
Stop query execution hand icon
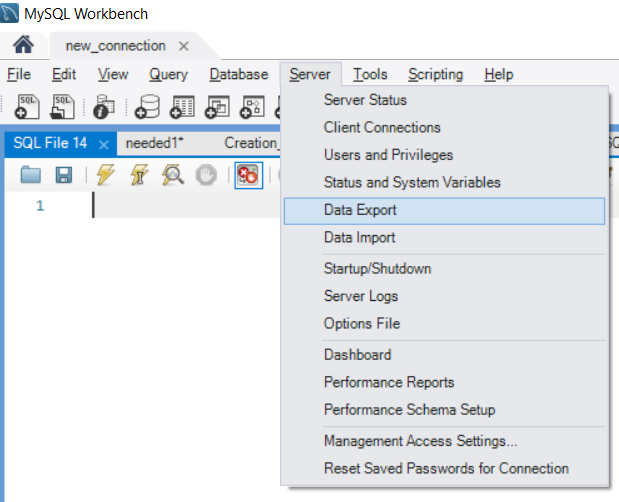[206, 175]
